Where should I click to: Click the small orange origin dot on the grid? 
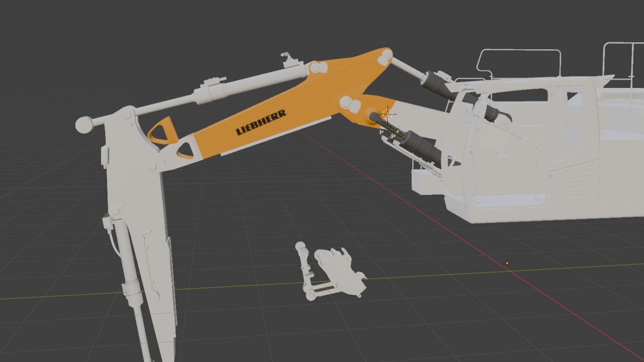coord(507,262)
